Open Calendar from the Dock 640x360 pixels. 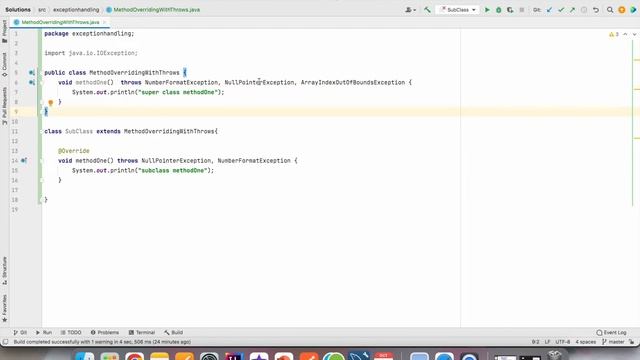tap(383, 357)
